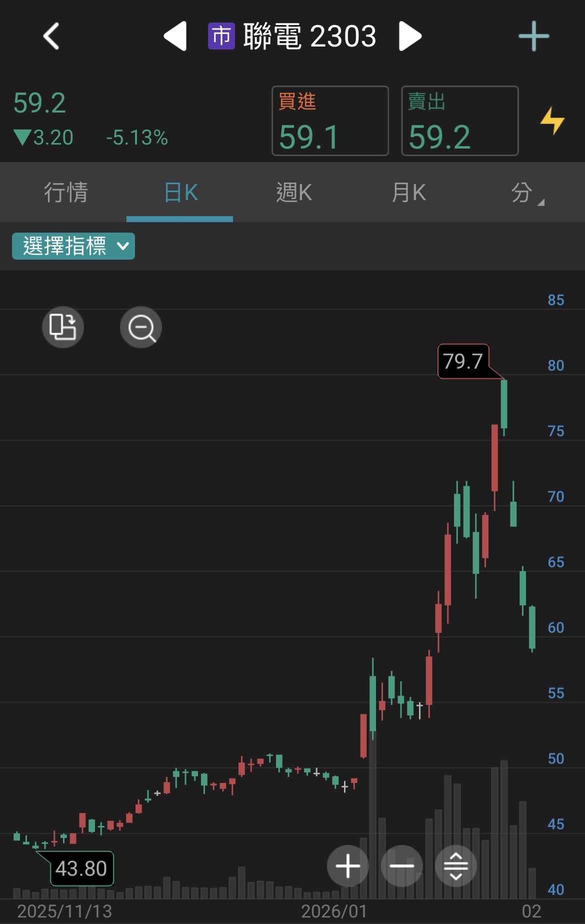This screenshot has width=585, height=924.
Task: Toggle the 市 market badge beside stock name
Action: click(221, 36)
